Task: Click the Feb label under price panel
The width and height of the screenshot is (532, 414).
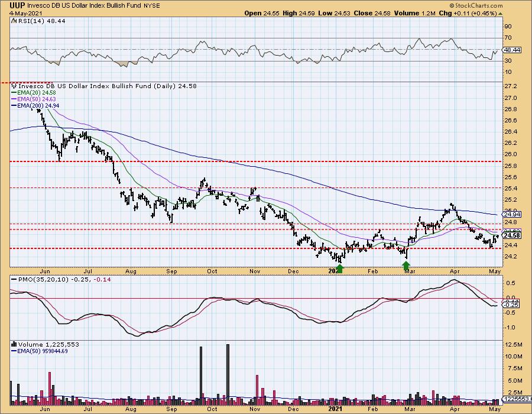Action: (x=372, y=271)
